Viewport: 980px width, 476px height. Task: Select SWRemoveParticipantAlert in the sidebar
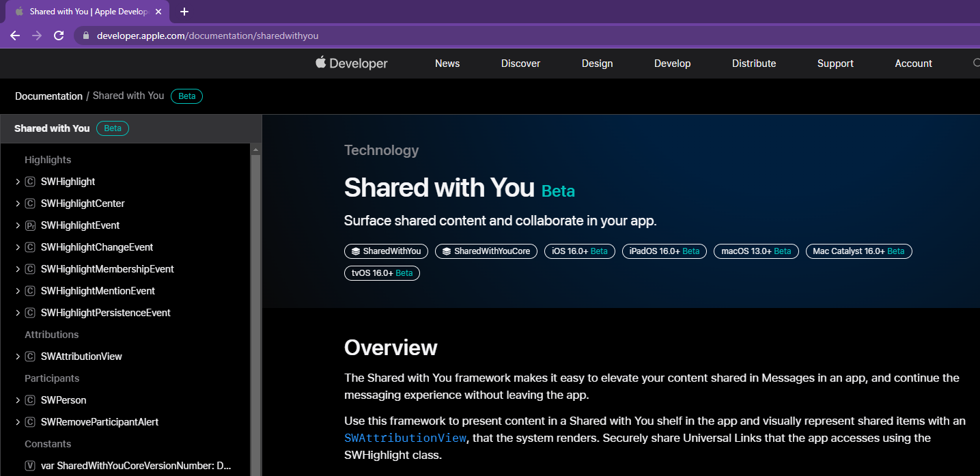(100, 422)
